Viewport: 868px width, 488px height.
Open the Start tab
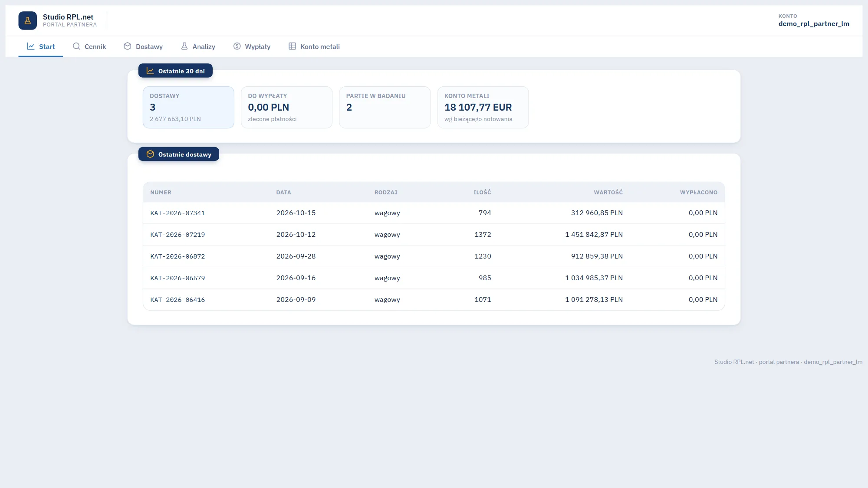pos(41,46)
